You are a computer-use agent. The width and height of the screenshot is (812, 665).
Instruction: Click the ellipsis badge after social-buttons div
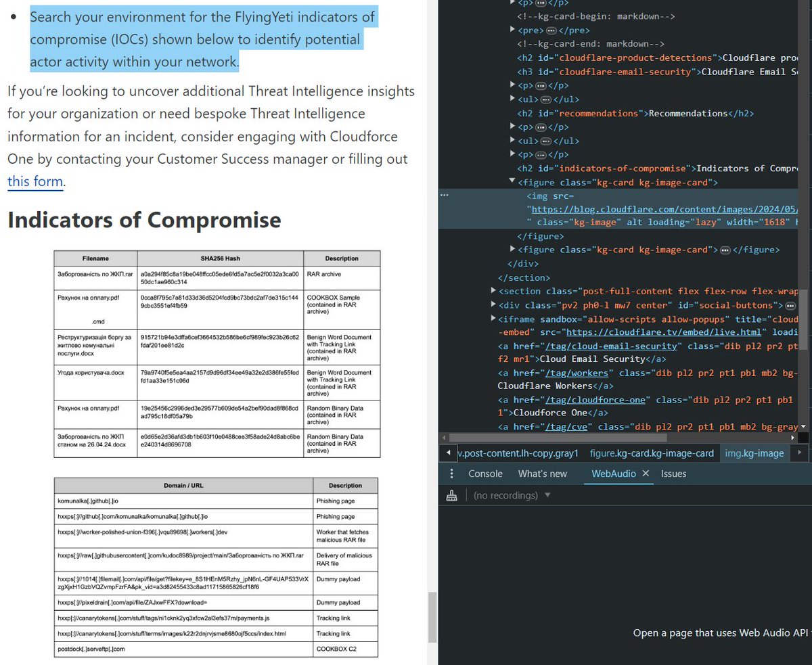(x=790, y=306)
